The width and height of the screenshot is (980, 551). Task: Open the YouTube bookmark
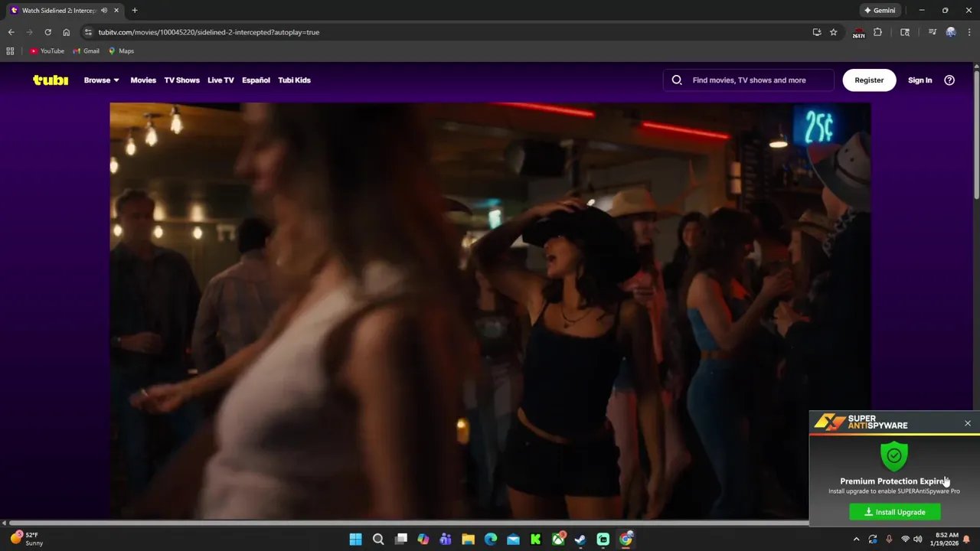click(x=47, y=51)
